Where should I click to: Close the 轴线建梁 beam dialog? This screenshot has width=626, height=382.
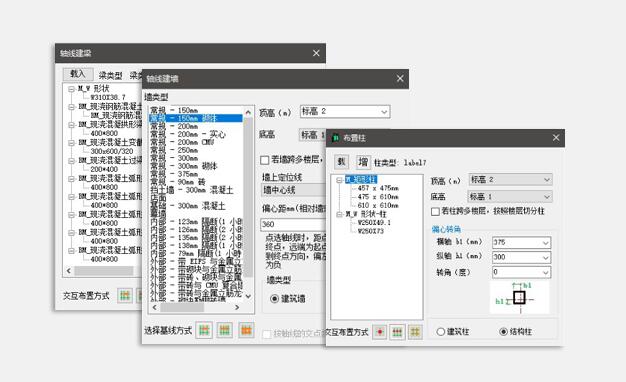316,53
